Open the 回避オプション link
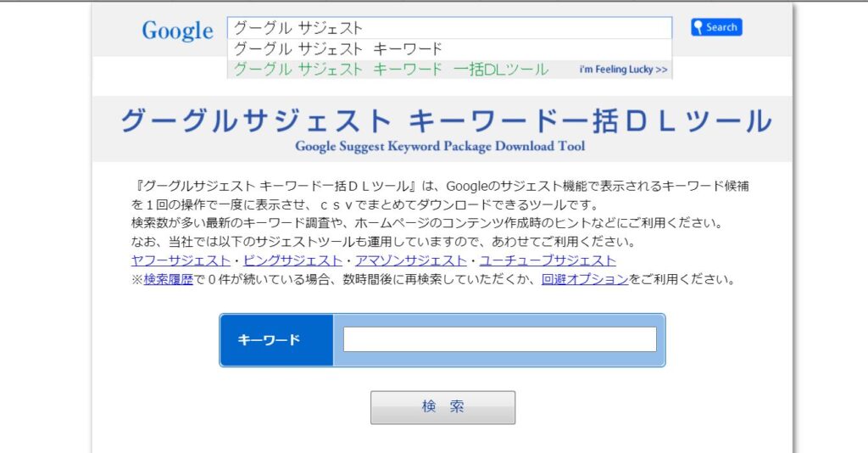 coord(585,279)
